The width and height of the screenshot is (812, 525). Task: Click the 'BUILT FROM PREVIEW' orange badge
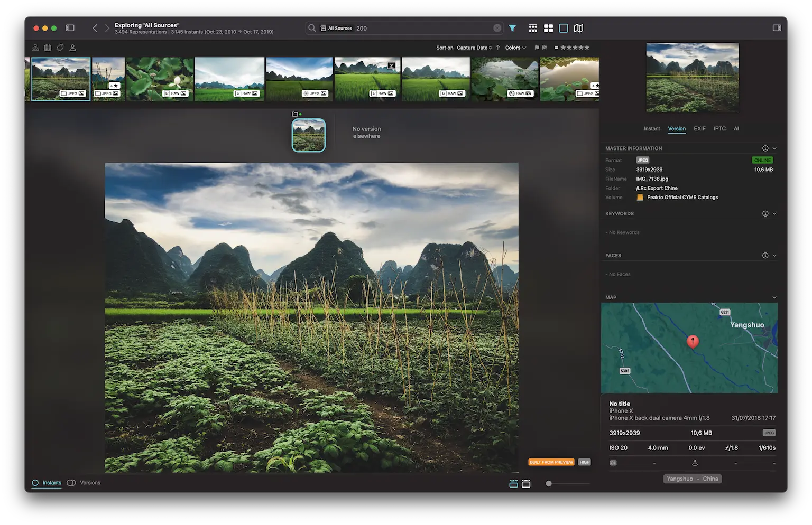[x=551, y=462]
